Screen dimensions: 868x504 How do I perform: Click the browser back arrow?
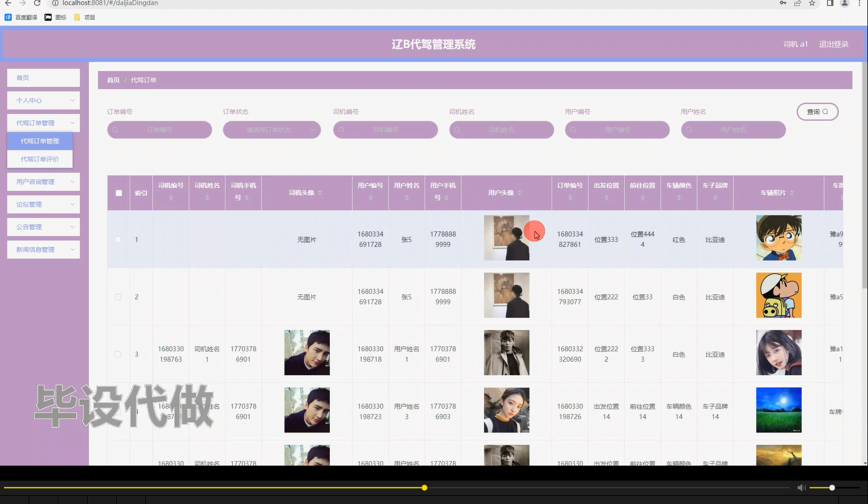(x=8, y=3)
